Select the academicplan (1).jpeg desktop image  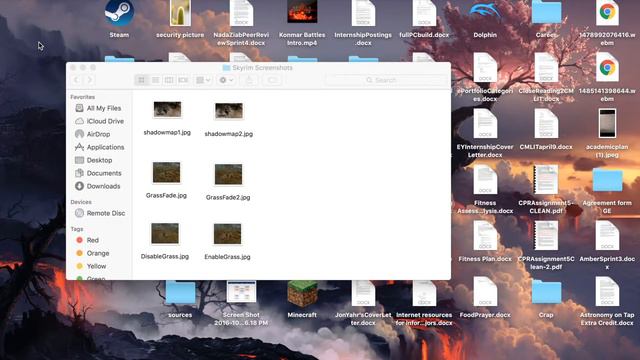click(x=607, y=123)
